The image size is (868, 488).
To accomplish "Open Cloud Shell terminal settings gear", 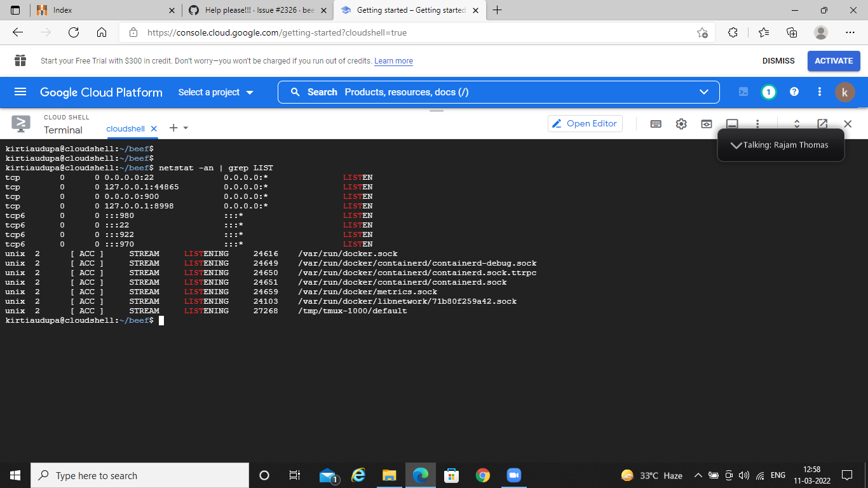I will point(681,124).
